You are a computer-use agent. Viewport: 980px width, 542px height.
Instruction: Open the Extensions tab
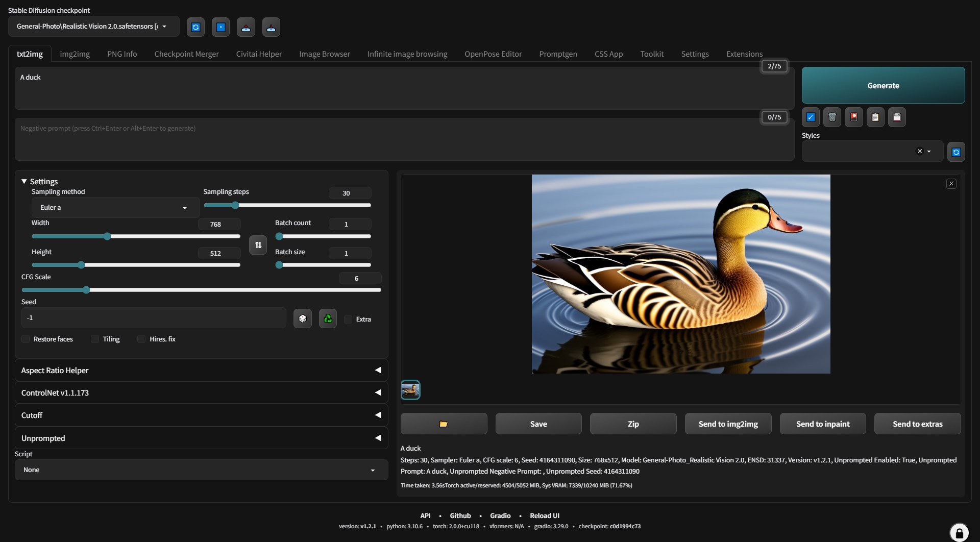pos(744,54)
